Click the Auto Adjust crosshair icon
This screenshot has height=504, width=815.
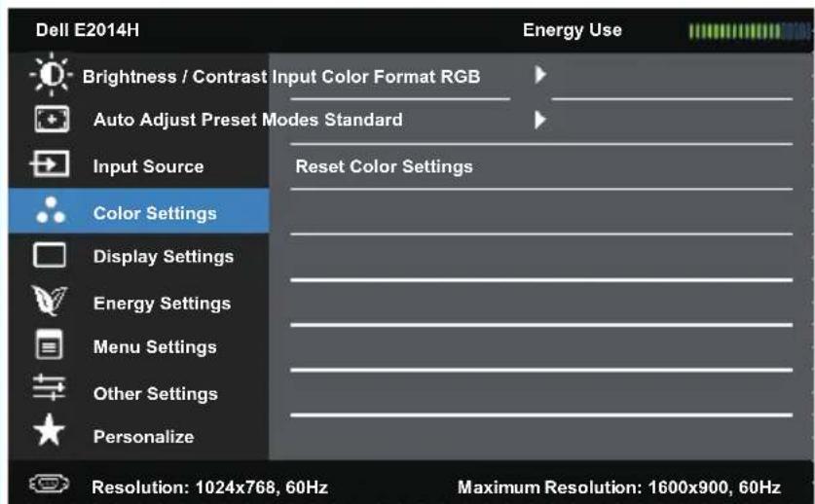pos(52,119)
